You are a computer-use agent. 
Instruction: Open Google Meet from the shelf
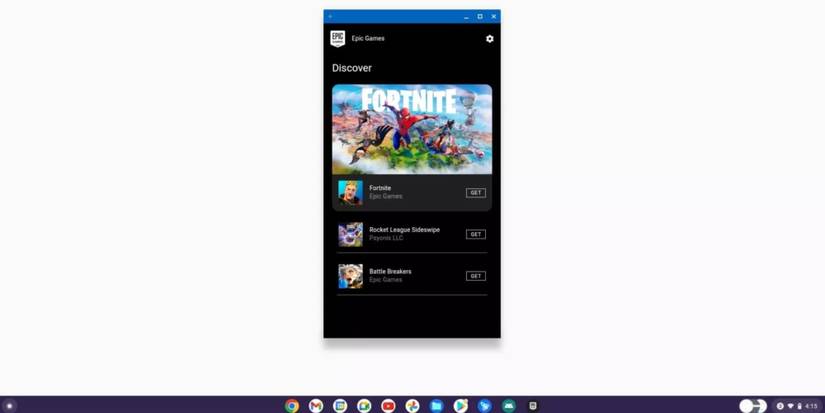coord(364,406)
